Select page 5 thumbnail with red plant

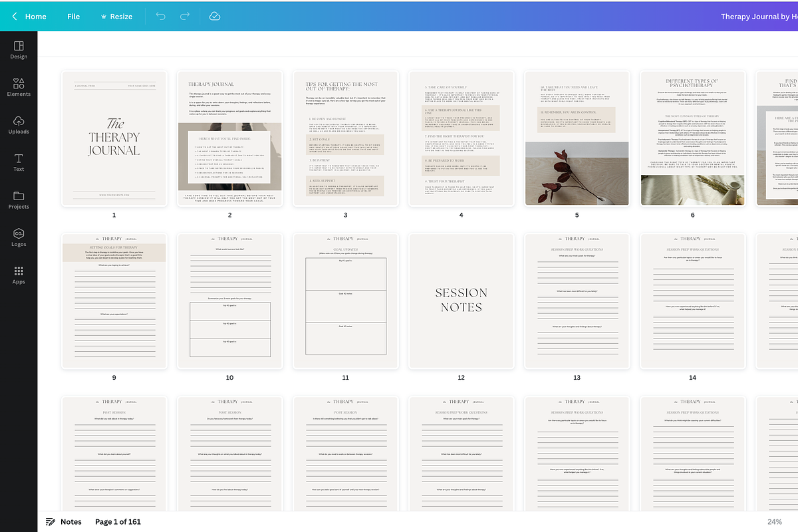pos(577,139)
